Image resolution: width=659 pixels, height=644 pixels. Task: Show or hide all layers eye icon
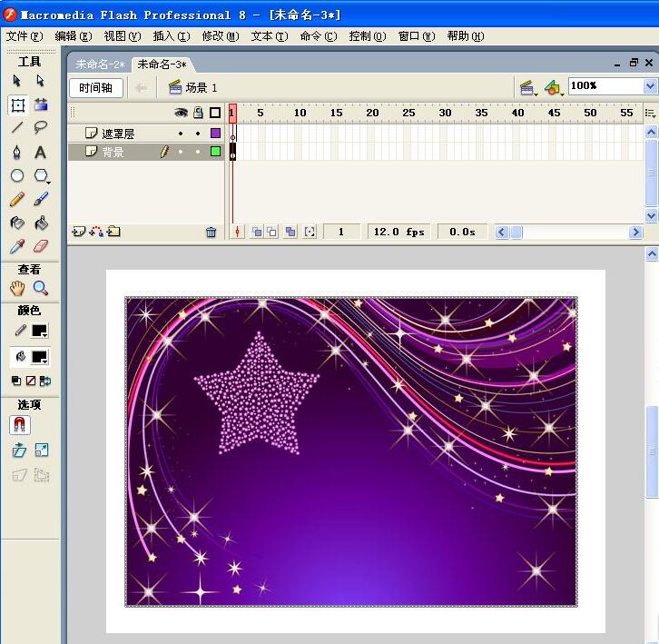tap(181, 113)
